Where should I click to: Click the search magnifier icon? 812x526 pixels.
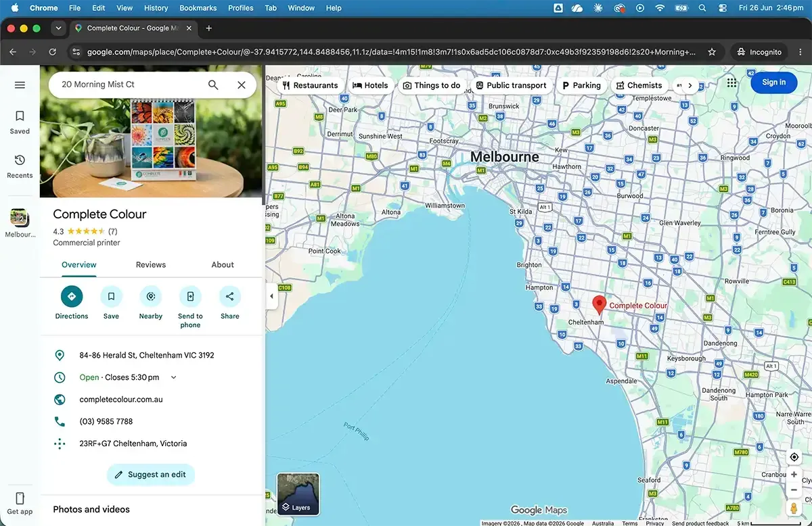coord(213,85)
